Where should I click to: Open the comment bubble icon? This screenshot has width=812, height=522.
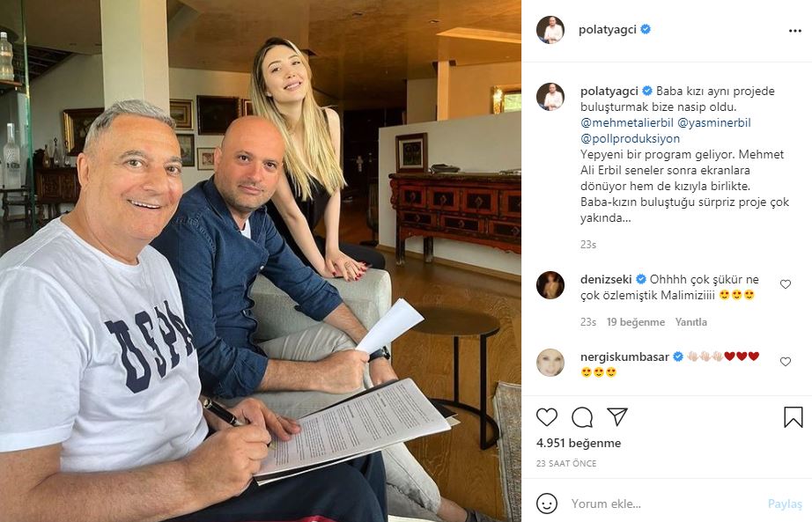coord(582,417)
